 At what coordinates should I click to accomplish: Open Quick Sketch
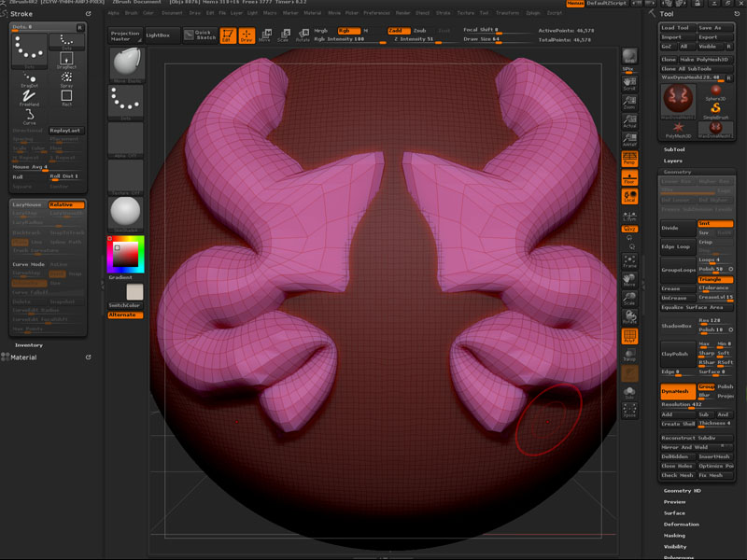click(201, 35)
